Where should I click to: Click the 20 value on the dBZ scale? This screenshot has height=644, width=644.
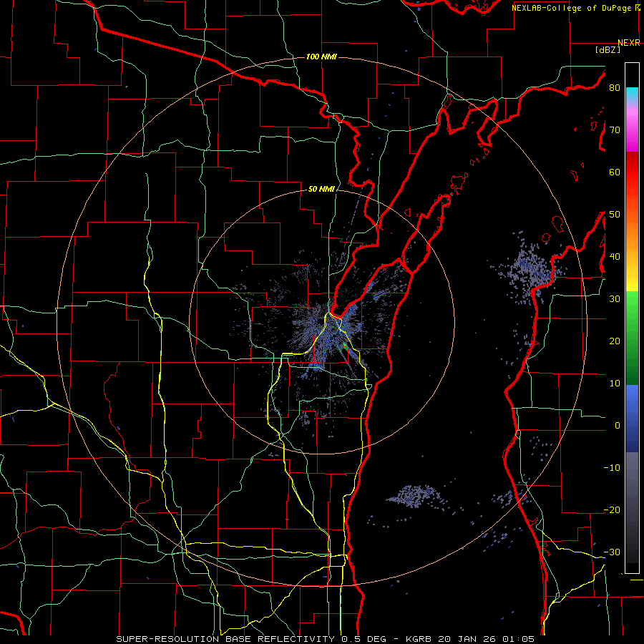pyautogui.click(x=615, y=341)
